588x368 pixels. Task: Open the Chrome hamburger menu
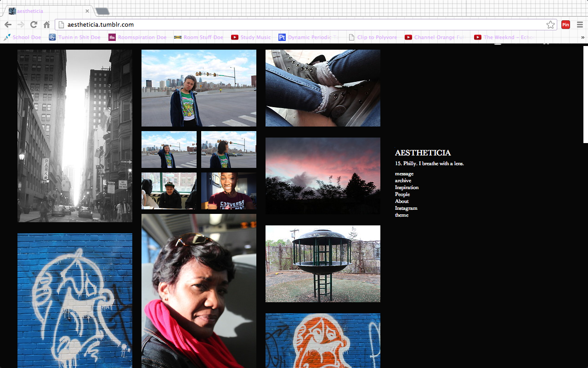[x=580, y=25]
